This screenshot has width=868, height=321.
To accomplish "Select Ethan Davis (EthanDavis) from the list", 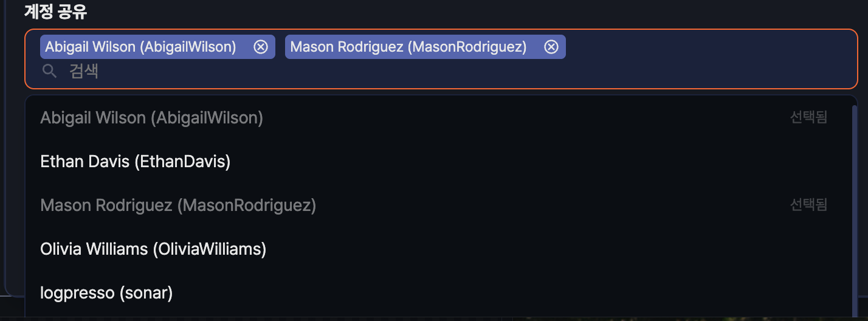I will (x=135, y=162).
